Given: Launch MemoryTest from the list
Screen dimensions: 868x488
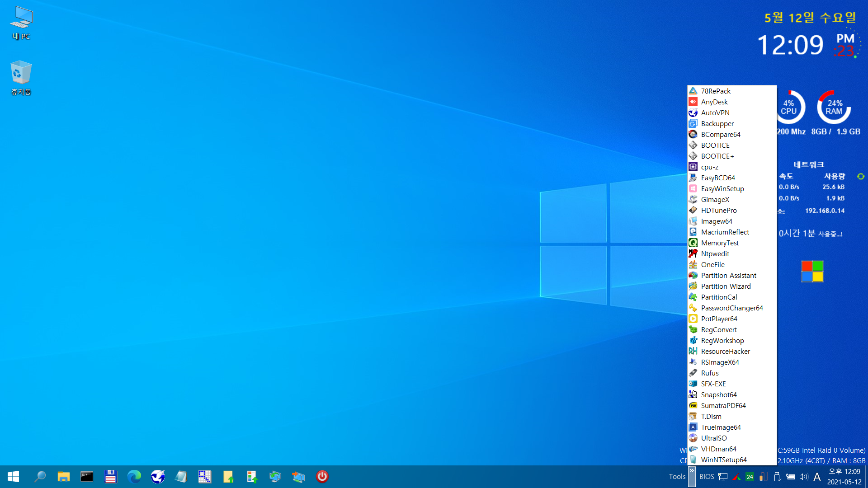Looking at the screenshot, I should (x=732, y=243).
